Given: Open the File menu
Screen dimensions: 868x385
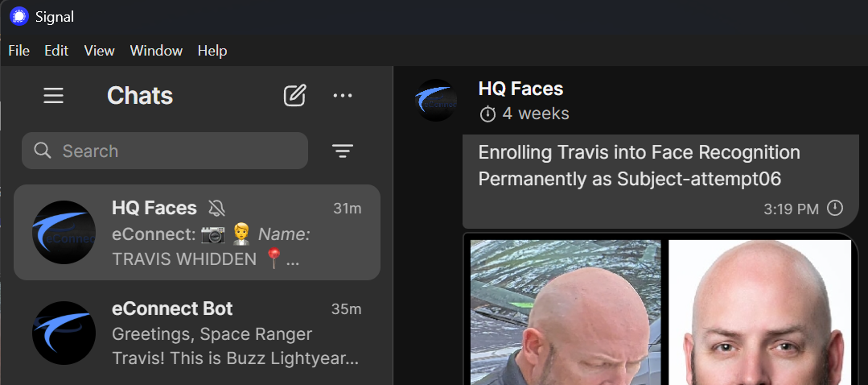Looking at the screenshot, I should coord(19,51).
